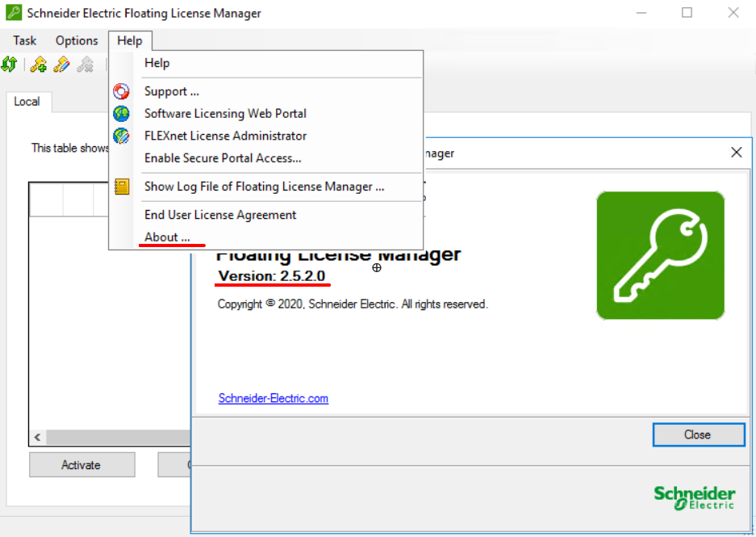
Task: Click the refresh arrows toolbar icon
Action: click(x=9, y=64)
